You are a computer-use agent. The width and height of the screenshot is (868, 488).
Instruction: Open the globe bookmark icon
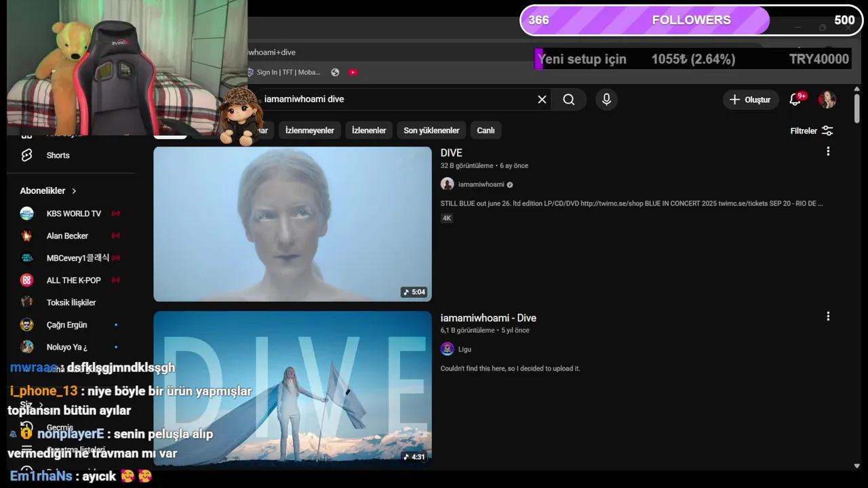click(335, 73)
